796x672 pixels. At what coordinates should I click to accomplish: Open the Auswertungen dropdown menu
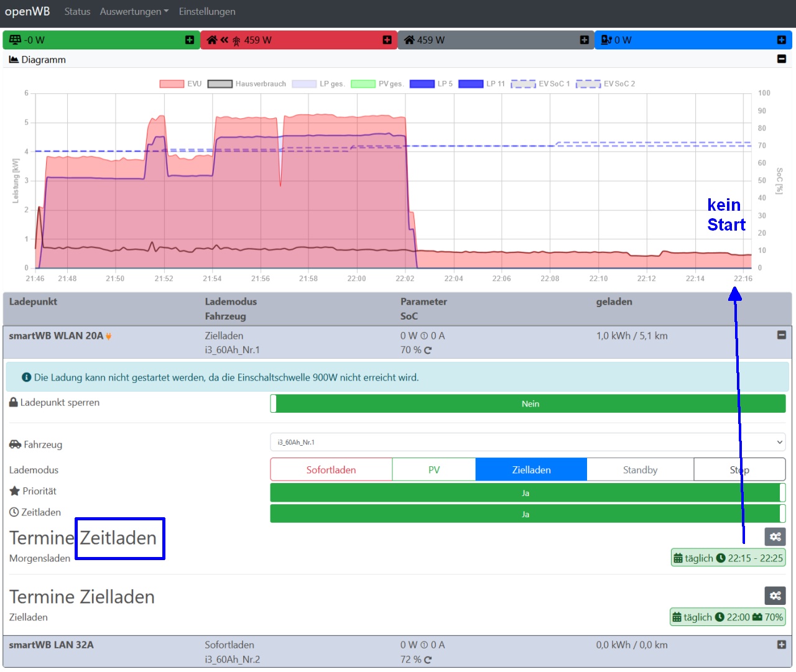pos(134,12)
